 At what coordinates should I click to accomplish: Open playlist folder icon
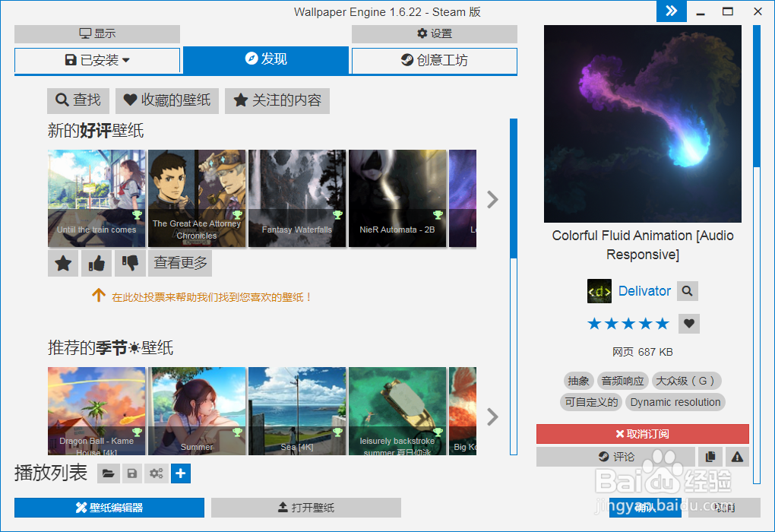[x=108, y=473]
